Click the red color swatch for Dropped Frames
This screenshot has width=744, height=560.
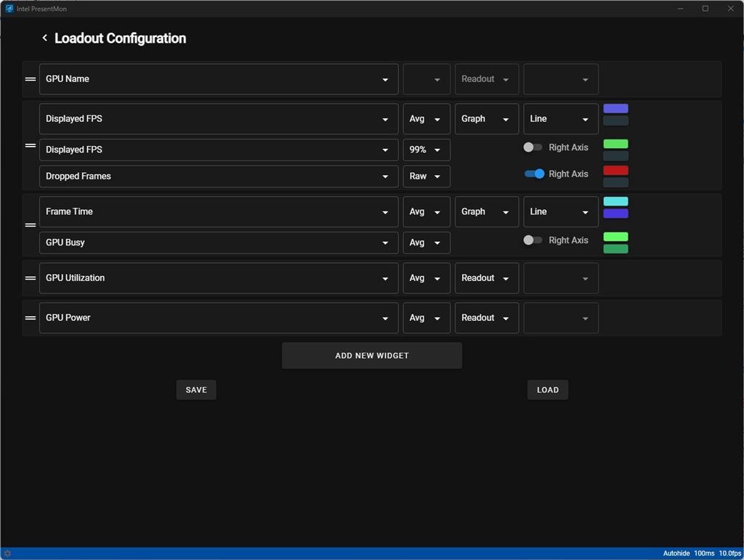(x=615, y=171)
